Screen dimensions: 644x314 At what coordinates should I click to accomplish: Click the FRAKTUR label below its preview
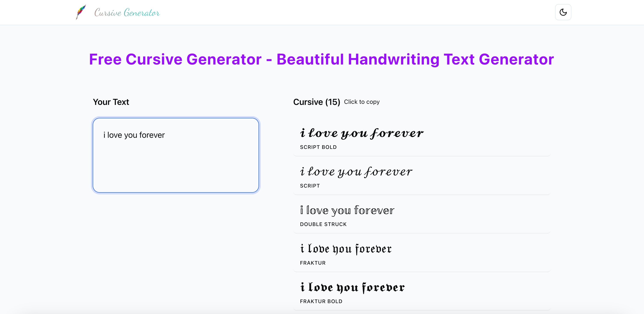tap(313, 263)
